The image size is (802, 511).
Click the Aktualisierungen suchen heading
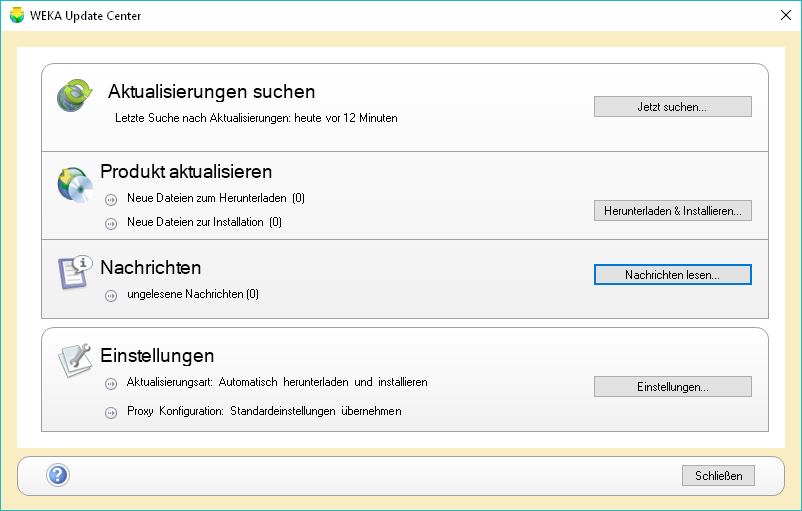point(211,92)
